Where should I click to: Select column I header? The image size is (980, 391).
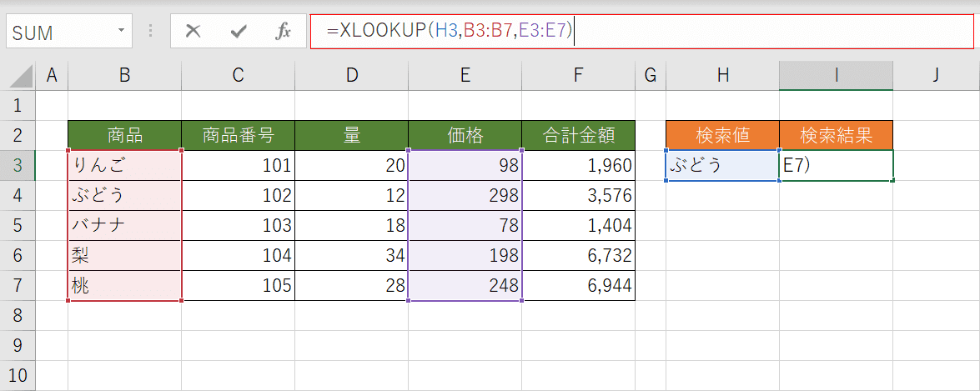click(837, 76)
